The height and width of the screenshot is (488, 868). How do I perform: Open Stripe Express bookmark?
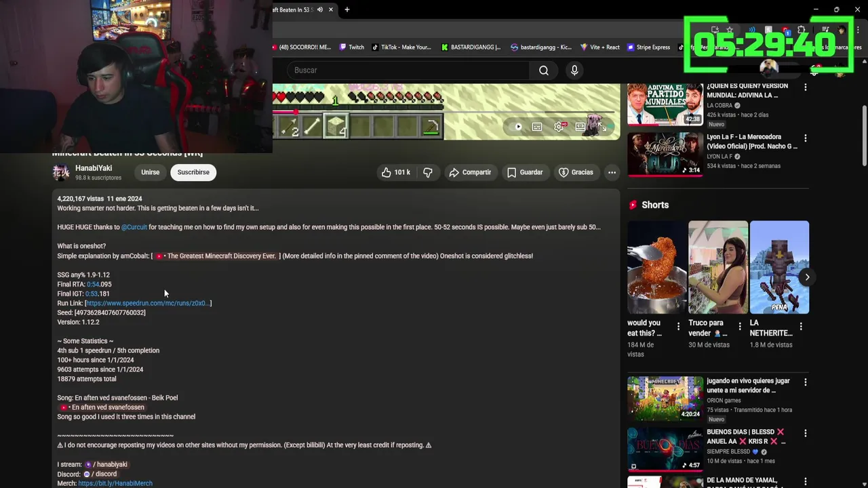click(x=649, y=47)
